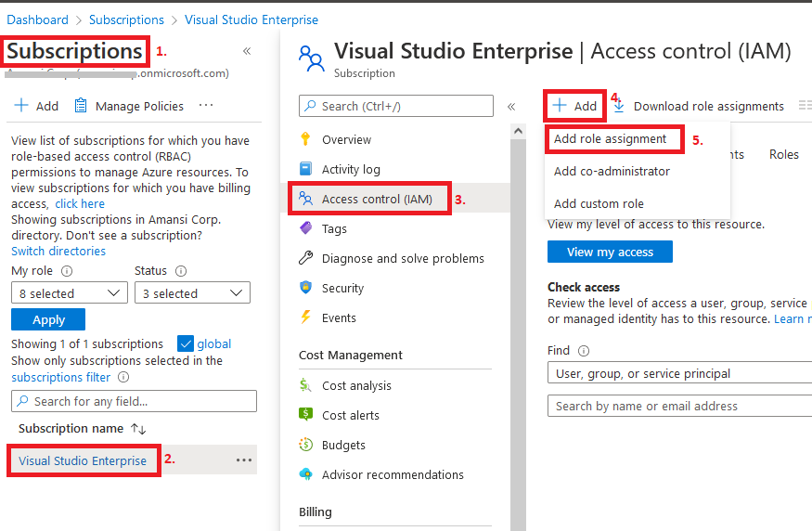Open the My role dropdown

70,292
